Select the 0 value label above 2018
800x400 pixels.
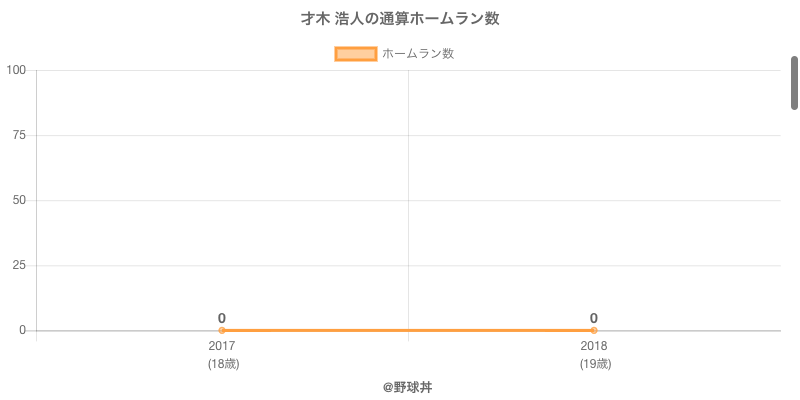click(x=594, y=318)
